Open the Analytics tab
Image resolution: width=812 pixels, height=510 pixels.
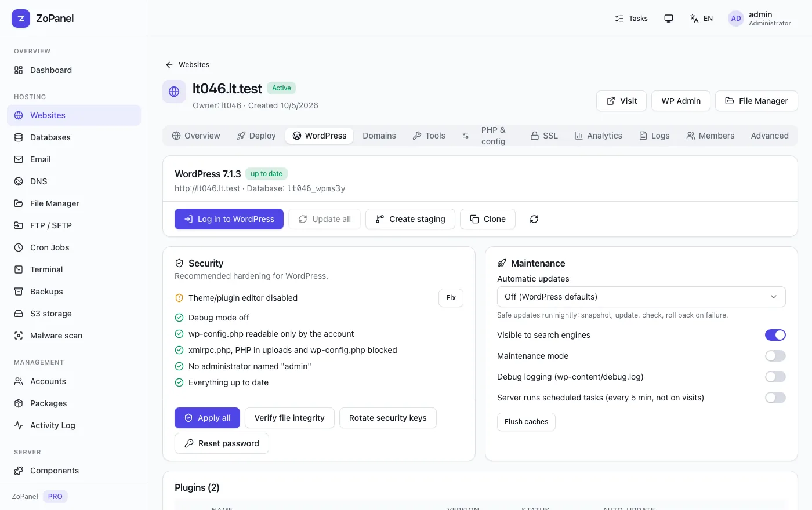[x=598, y=136]
